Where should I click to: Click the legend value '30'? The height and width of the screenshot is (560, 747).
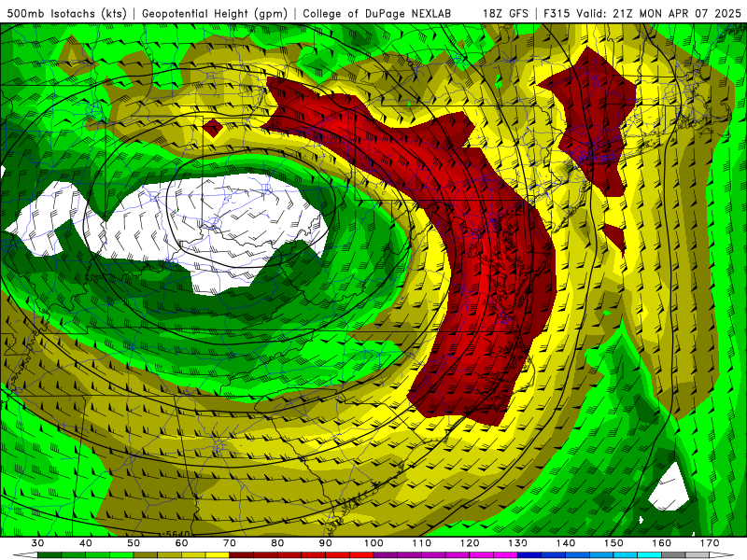[37, 543]
